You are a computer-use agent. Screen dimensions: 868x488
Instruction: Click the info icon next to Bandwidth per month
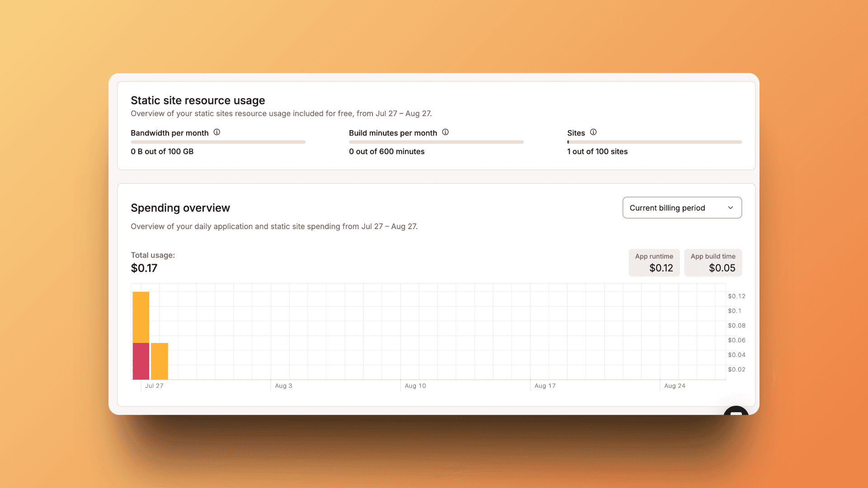click(x=217, y=132)
